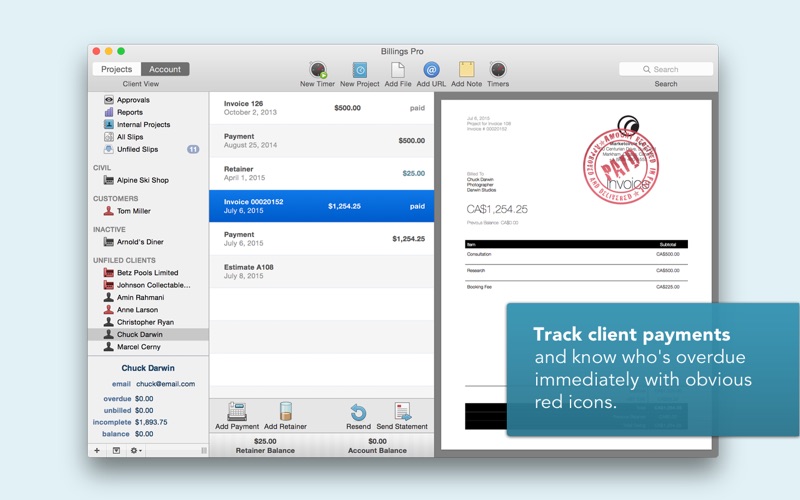Click the balance $0.00 value in sidebar
Viewport: 800px width, 500px height.
[144, 434]
